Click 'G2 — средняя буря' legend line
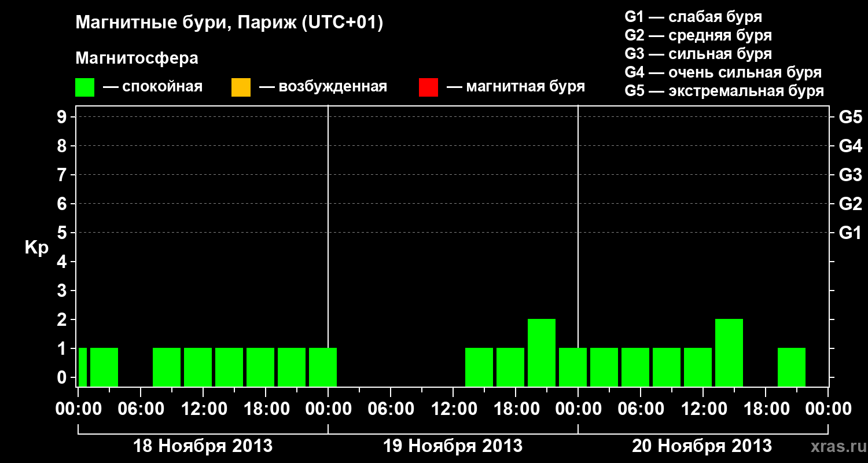868x463 pixels. pyautogui.click(x=698, y=35)
